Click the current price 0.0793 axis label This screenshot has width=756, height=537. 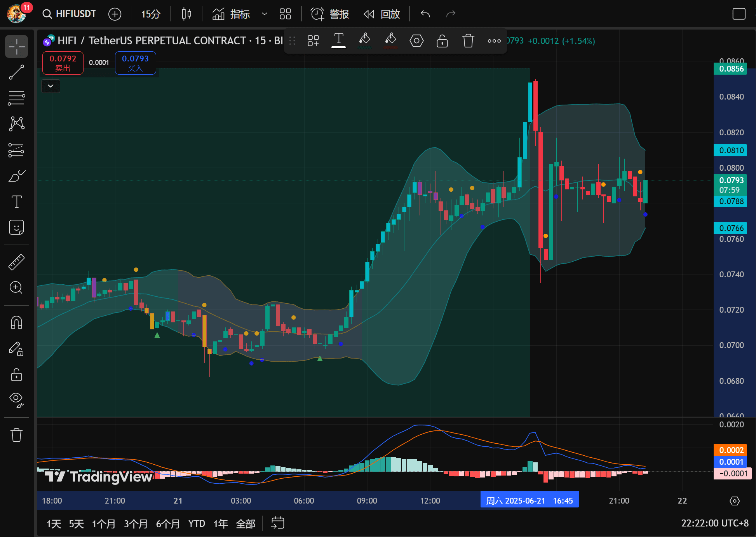click(731, 185)
